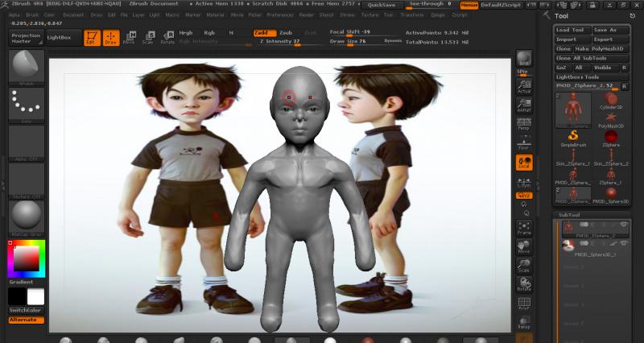Select Zadd sculpt mode

[x=264, y=33]
